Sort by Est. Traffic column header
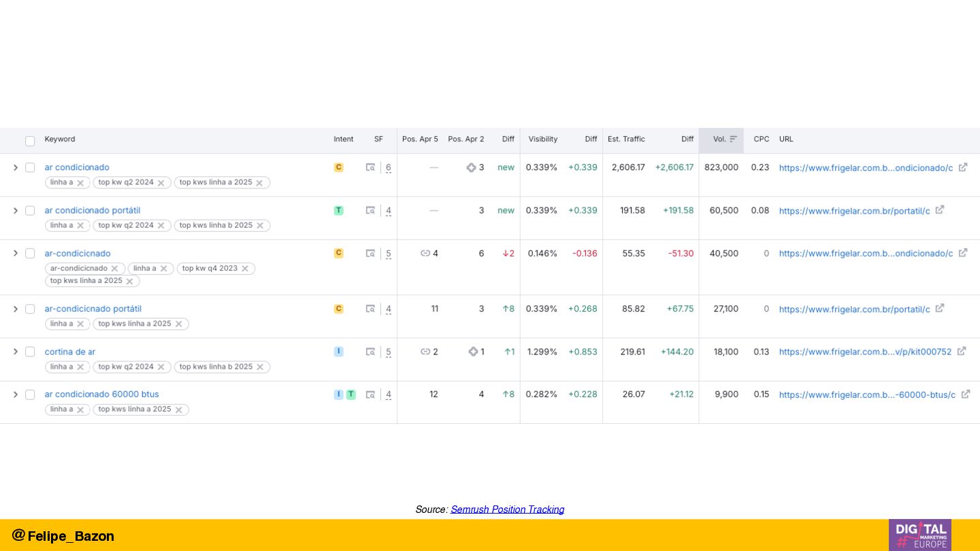The height and width of the screenshot is (551, 980). (x=625, y=139)
